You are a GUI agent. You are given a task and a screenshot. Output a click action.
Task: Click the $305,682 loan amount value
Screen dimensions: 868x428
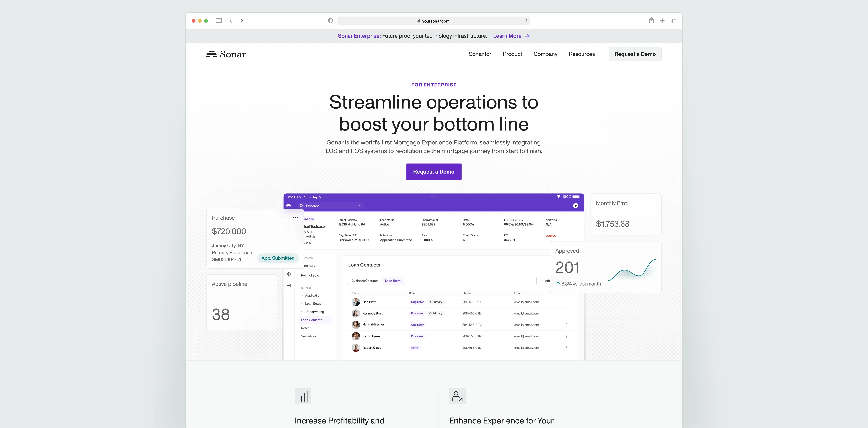(428, 225)
